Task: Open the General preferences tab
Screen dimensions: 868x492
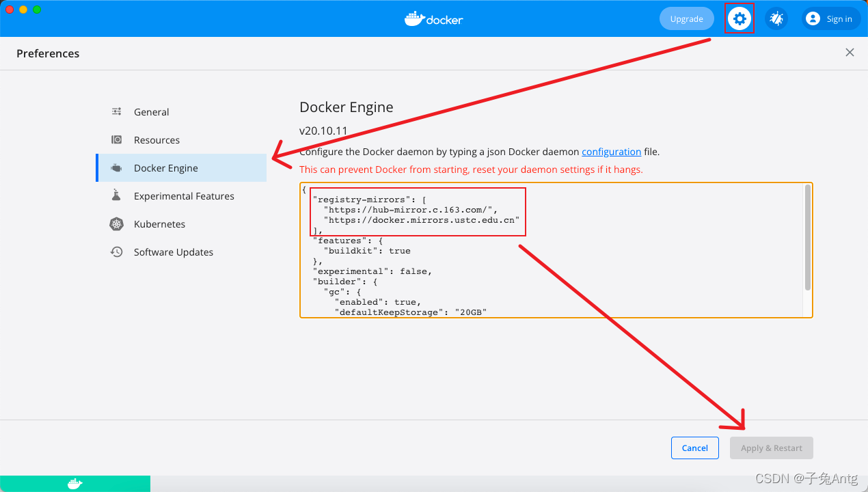Action: coord(181,112)
